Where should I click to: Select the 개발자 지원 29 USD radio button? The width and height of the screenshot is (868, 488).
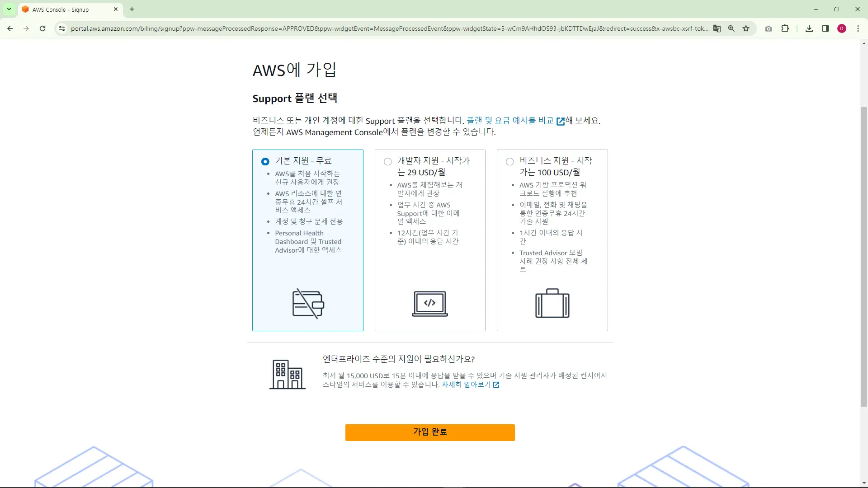pos(387,161)
